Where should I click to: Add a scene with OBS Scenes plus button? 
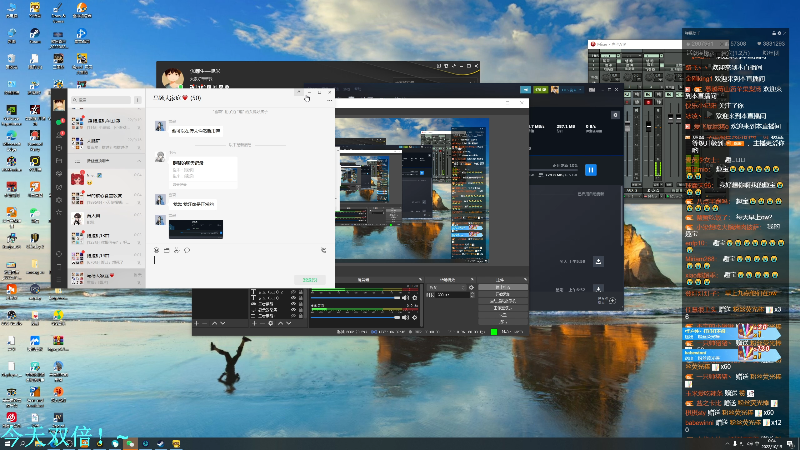click(x=196, y=323)
